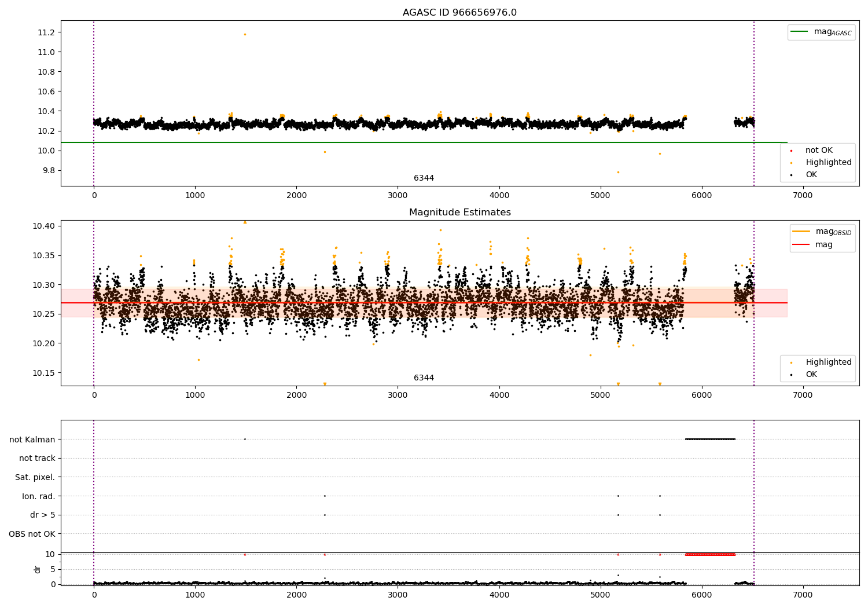Click the 6344 annotation in the top plot
868x608 pixels.
(x=424, y=178)
